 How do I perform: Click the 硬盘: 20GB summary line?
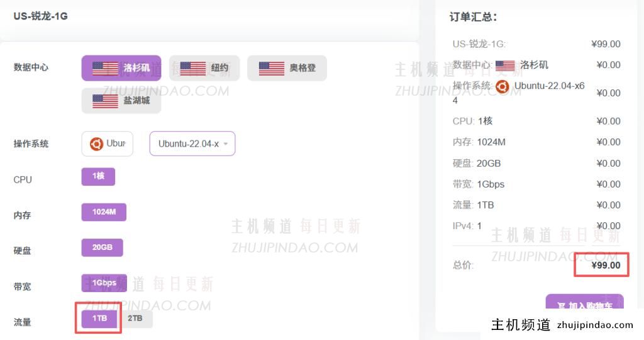pos(477,163)
